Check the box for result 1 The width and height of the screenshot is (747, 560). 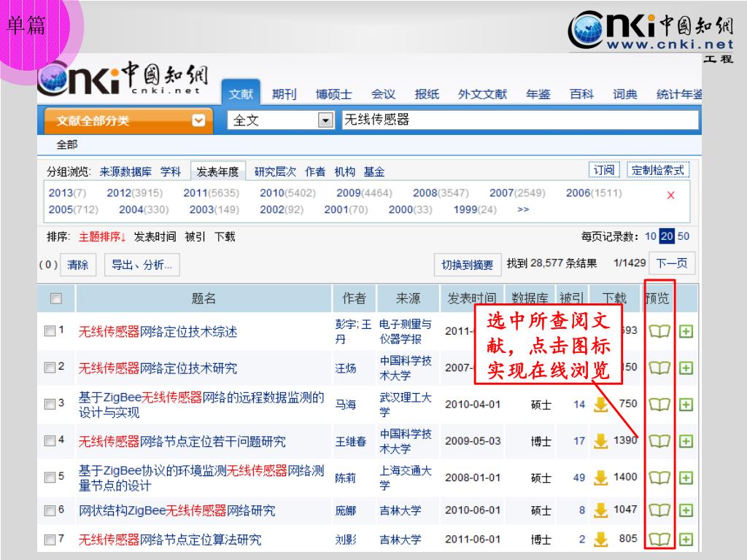tap(50, 330)
